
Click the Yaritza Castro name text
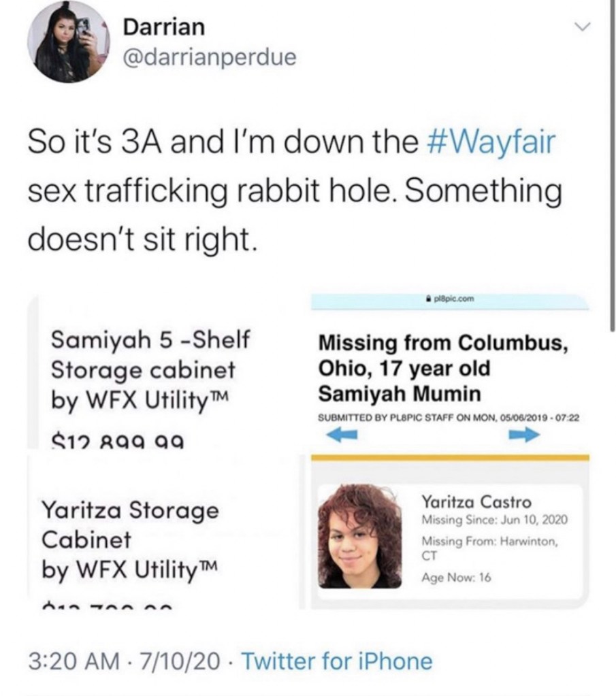point(476,502)
